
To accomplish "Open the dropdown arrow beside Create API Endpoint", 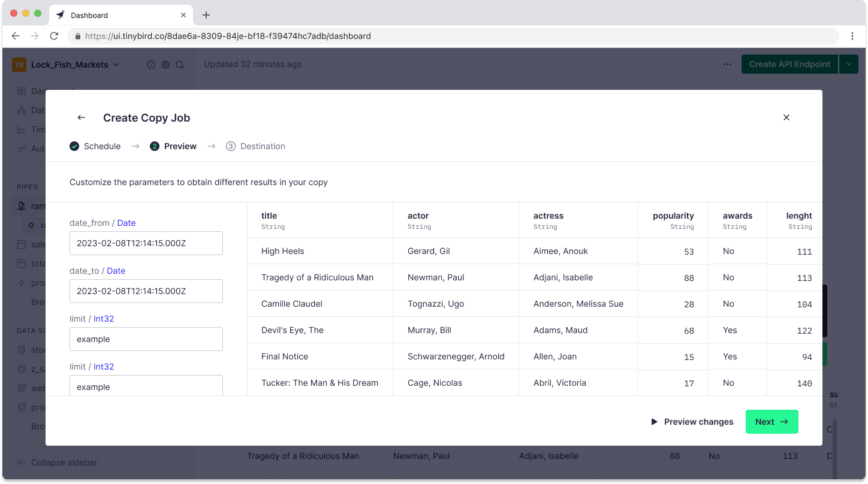I will [848, 64].
